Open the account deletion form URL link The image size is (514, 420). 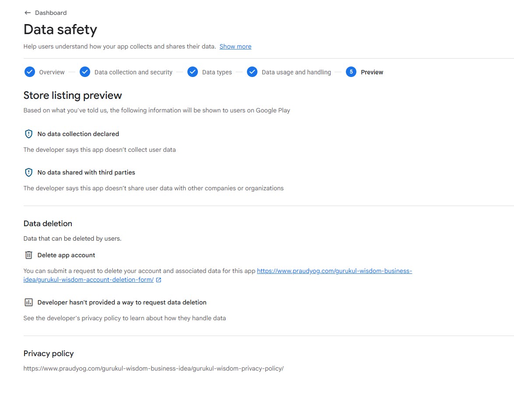tap(334, 271)
